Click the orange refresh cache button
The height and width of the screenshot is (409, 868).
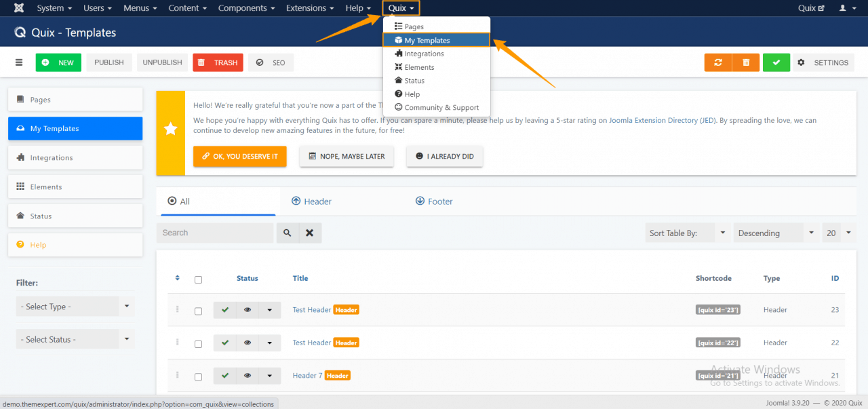[x=718, y=62]
